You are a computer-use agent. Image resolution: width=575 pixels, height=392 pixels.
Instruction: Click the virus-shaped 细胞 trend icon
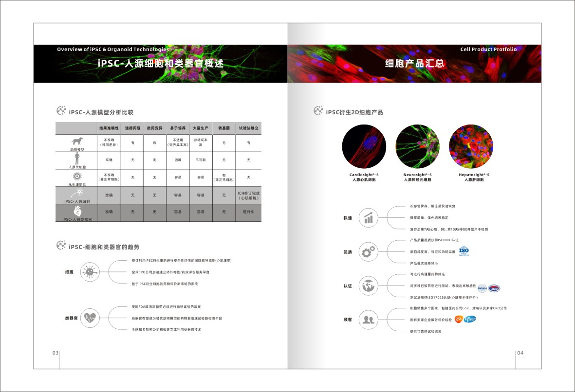tap(90, 271)
